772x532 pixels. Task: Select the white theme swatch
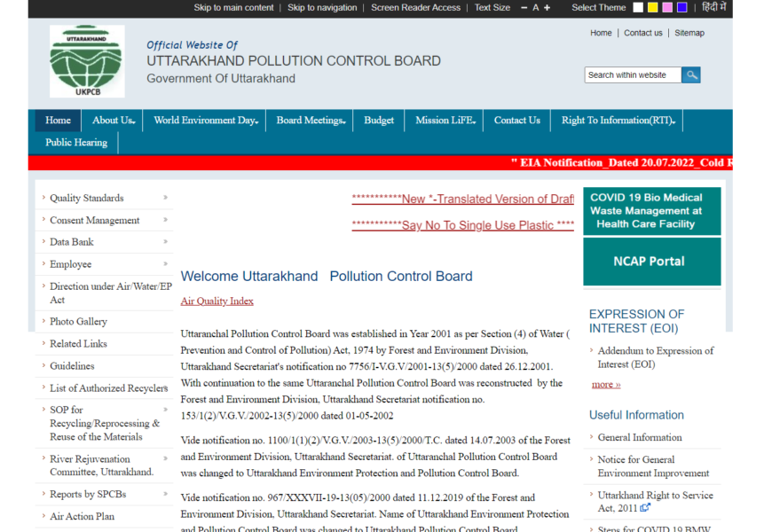pyautogui.click(x=638, y=7)
